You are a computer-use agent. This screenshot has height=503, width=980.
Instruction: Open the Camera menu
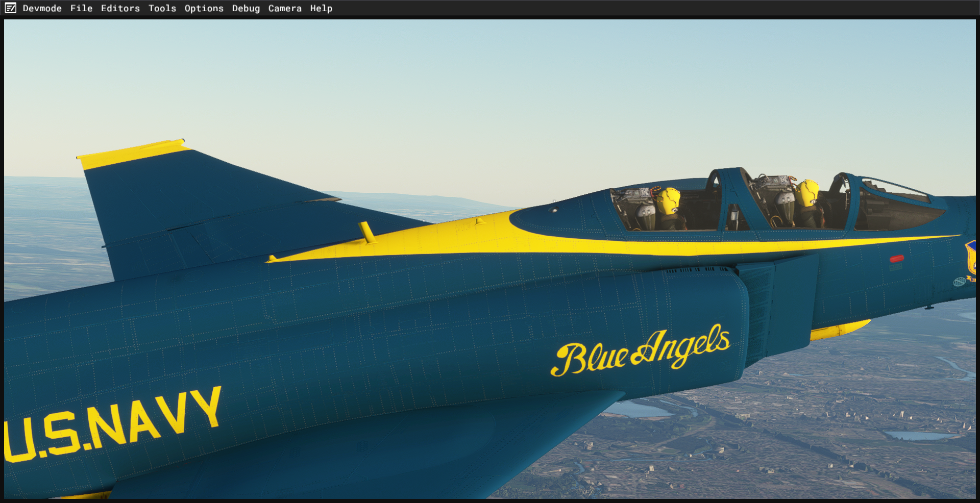[x=285, y=8]
